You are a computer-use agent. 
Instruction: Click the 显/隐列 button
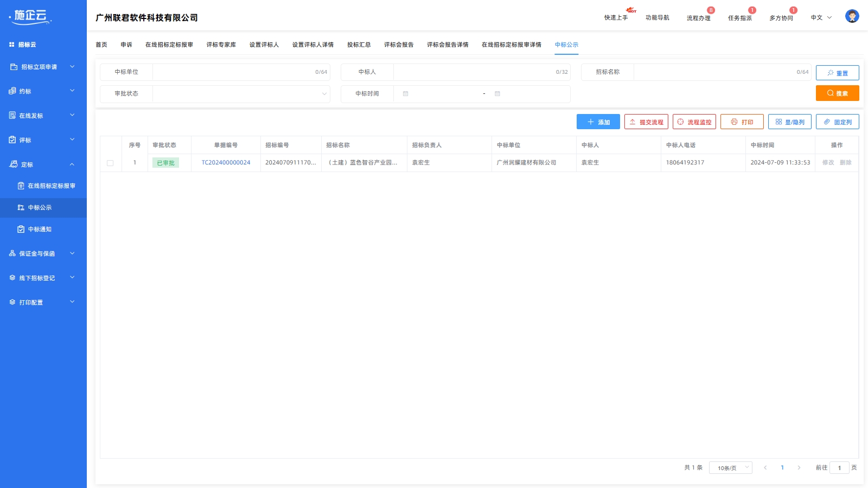click(x=789, y=122)
